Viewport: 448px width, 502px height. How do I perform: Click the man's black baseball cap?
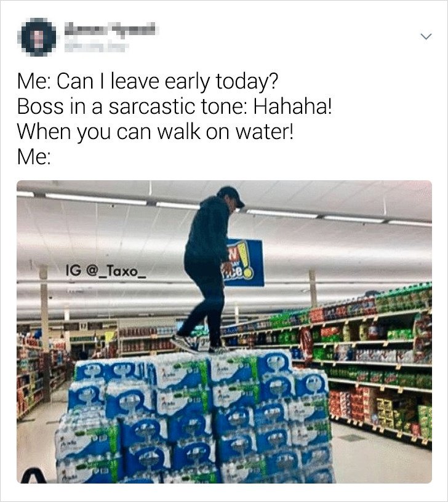pos(232,196)
